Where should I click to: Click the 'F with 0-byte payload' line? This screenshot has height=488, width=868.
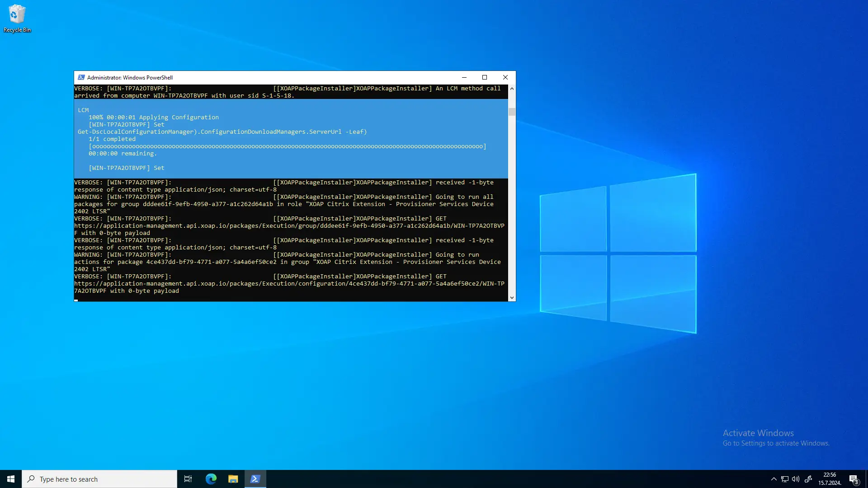pyautogui.click(x=112, y=233)
